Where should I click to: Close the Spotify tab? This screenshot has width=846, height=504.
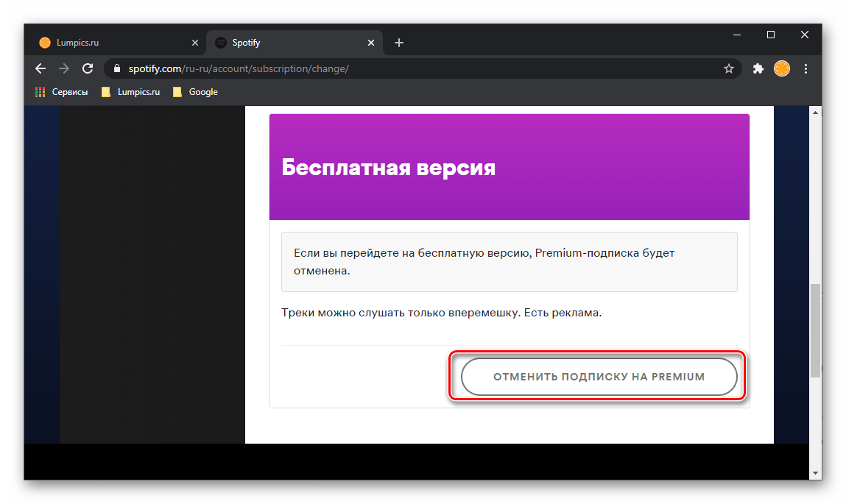click(x=370, y=43)
